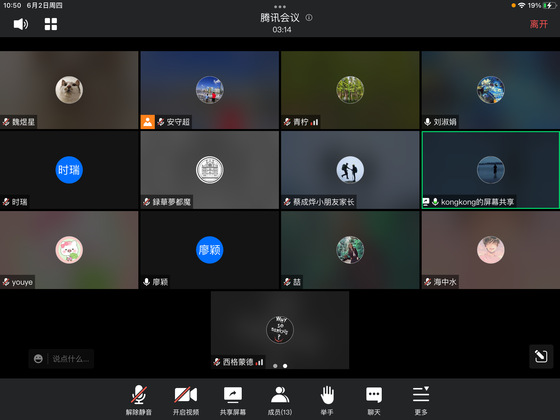Tap the 10:50 clock in status bar
The width and height of the screenshot is (560, 420).
[x=12, y=5]
